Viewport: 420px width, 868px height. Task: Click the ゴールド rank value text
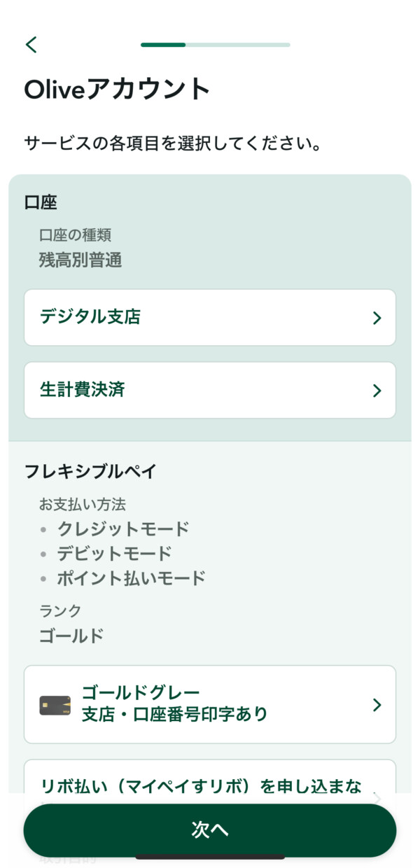point(71,636)
